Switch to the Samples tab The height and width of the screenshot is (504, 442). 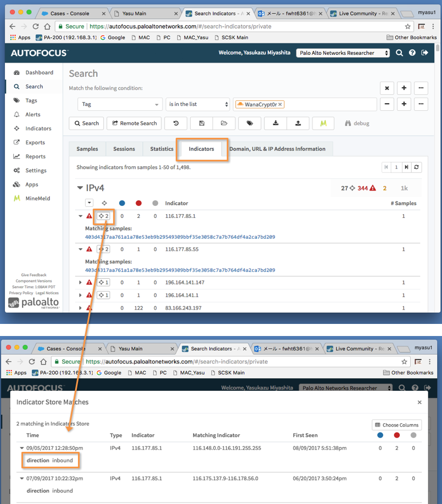(x=87, y=149)
